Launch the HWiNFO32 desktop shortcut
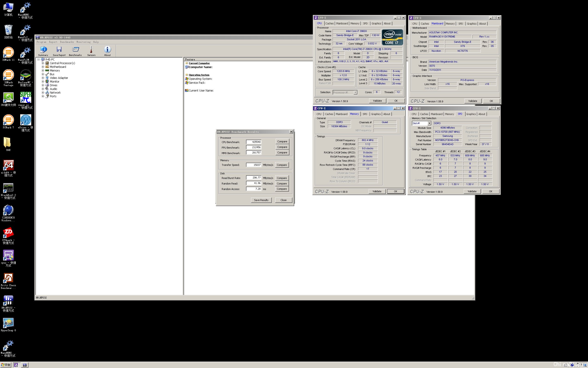Image resolution: width=588 pixels, height=368 pixels. (x=8, y=303)
